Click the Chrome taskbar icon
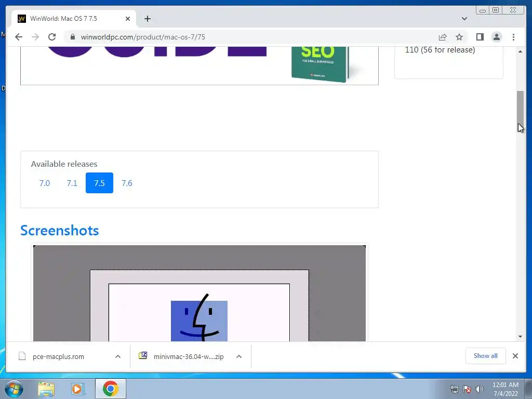The width and height of the screenshot is (532, 399). pyautogui.click(x=110, y=389)
